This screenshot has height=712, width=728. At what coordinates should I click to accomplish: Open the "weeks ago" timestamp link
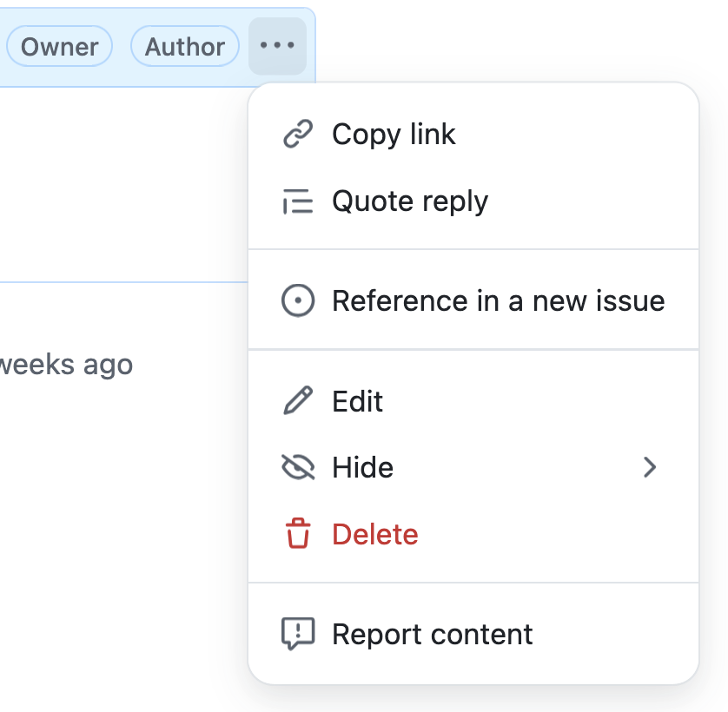click(x=66, y=364)
